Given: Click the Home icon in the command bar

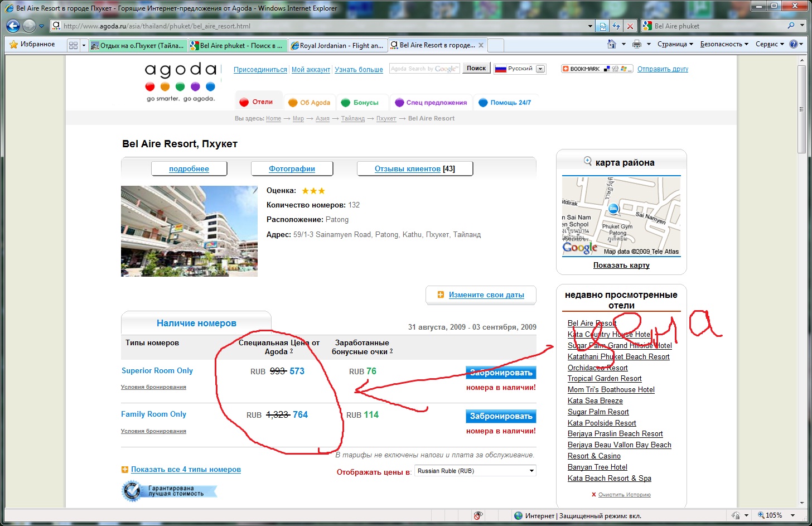Looking at the screenshot, I should [x=612, y=44].
